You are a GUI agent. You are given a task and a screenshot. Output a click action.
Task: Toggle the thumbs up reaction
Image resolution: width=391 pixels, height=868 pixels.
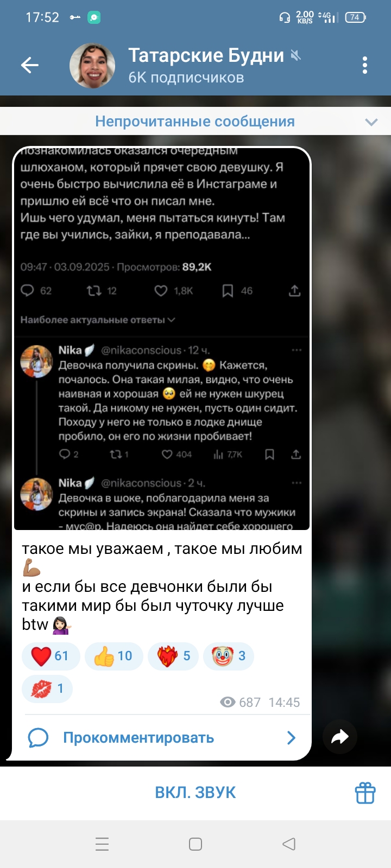[113, 656]
